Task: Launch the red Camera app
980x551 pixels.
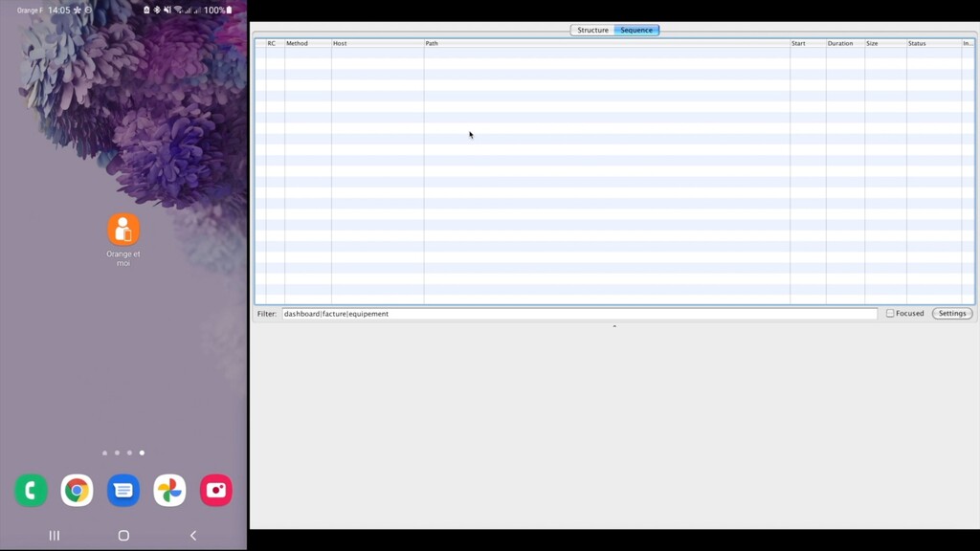Action: coord(215,490)
